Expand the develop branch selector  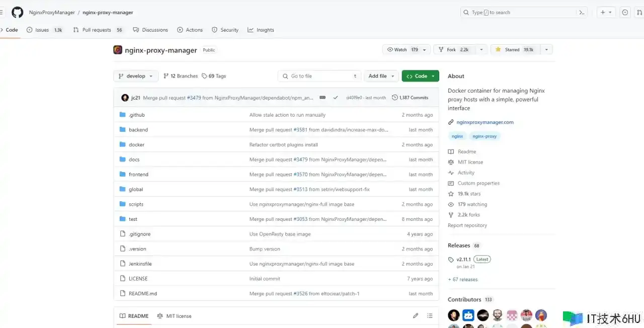click(136, 76)
